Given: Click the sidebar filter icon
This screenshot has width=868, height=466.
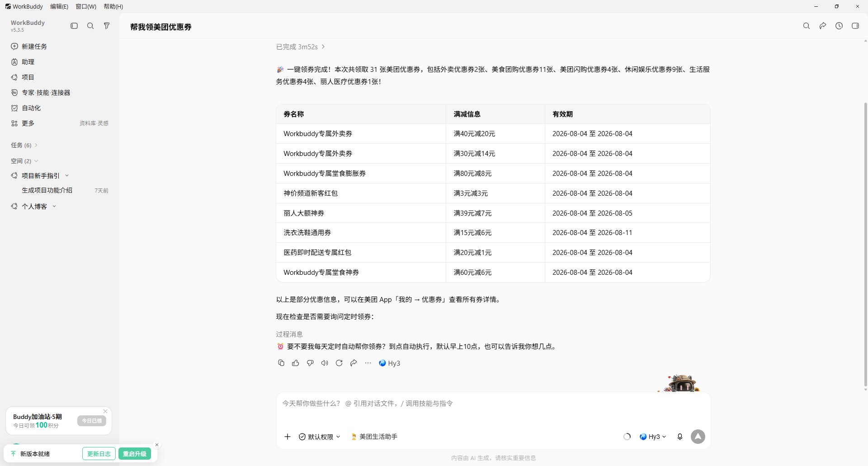Looking at the screenshot, I should coord(107,26).
